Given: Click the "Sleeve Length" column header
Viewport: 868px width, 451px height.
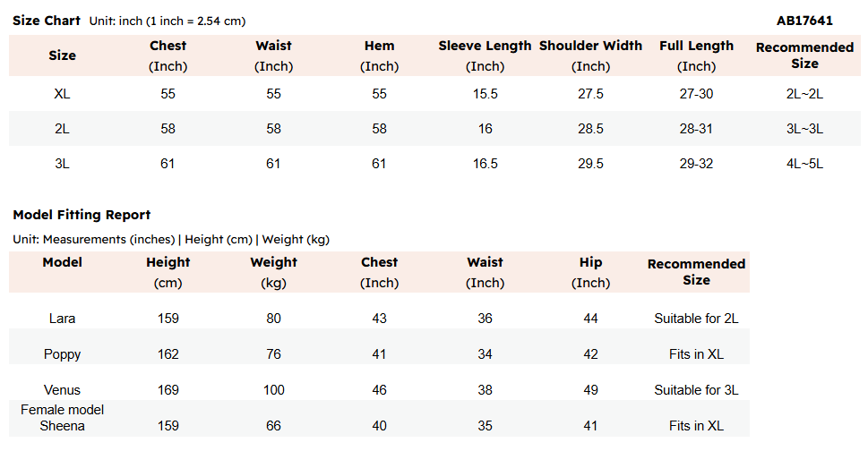Looking at the screenshot, I should (485, 46).
